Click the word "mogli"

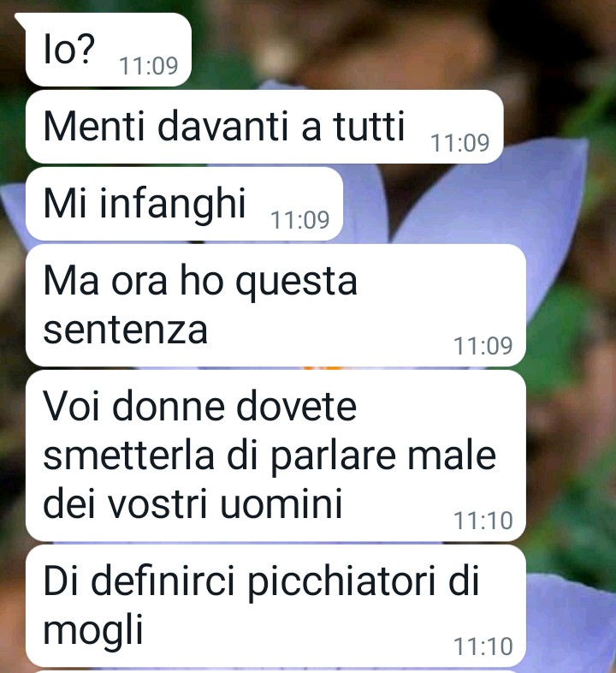coord(92,631)
